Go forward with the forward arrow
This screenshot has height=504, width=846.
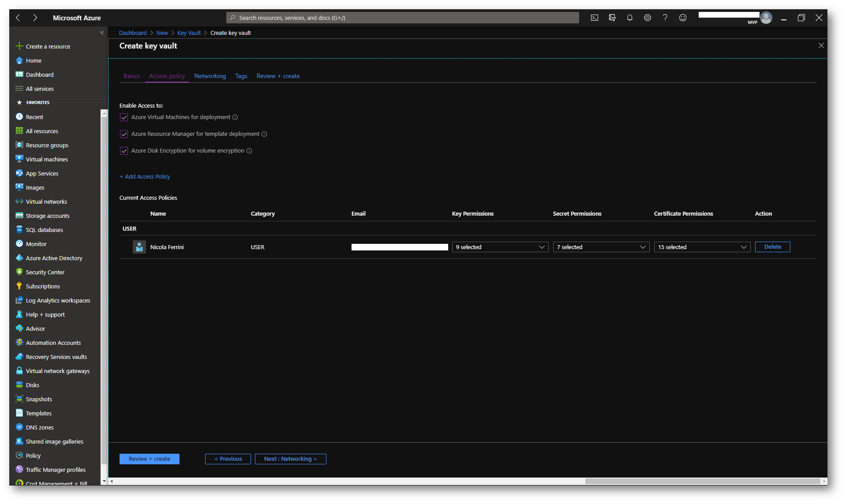(x=35, y=18)
